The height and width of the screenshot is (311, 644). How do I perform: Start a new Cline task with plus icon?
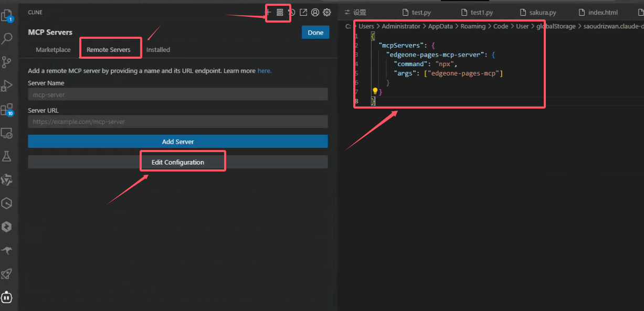268,12
